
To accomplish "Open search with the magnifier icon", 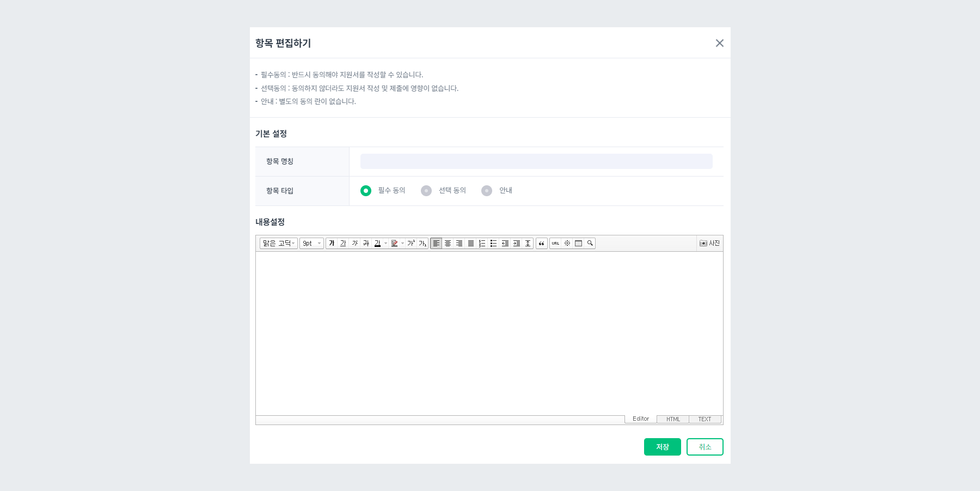I will 590,243.
